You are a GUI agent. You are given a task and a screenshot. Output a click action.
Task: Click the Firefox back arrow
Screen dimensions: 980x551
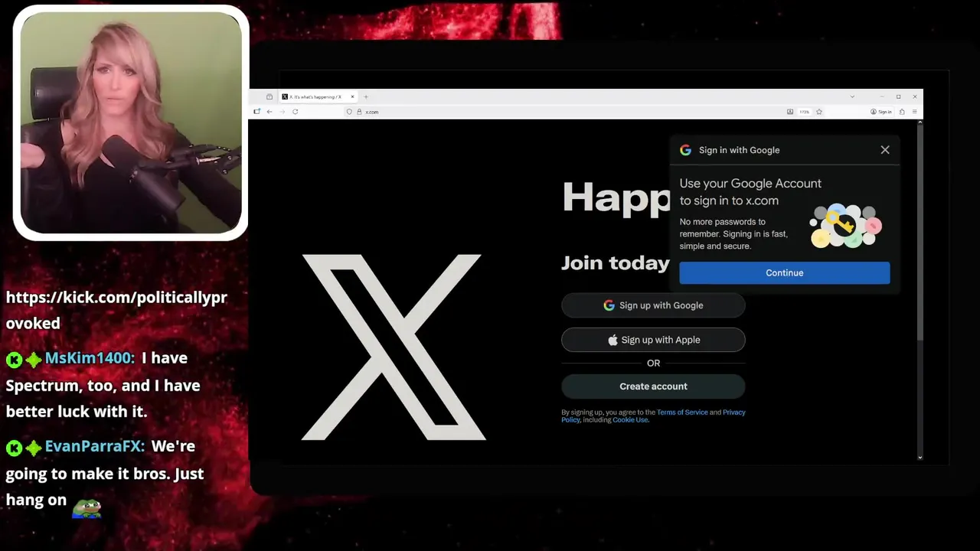pos(269,112)
